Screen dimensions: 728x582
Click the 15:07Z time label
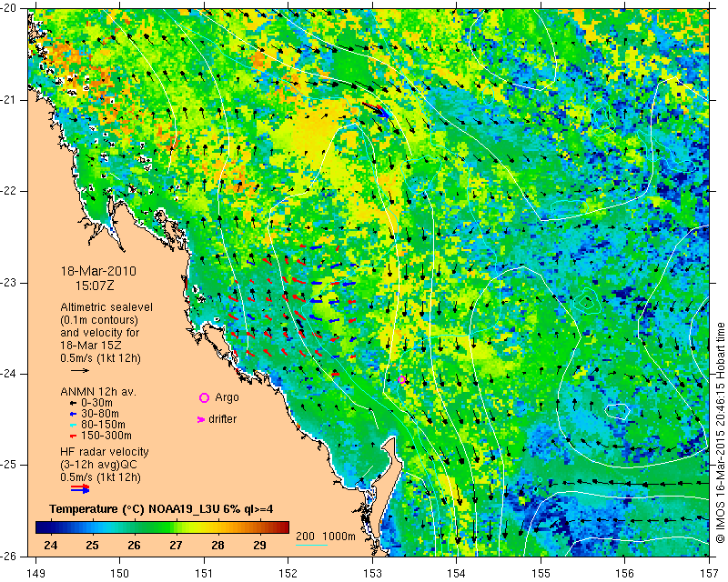pos(95,286)
